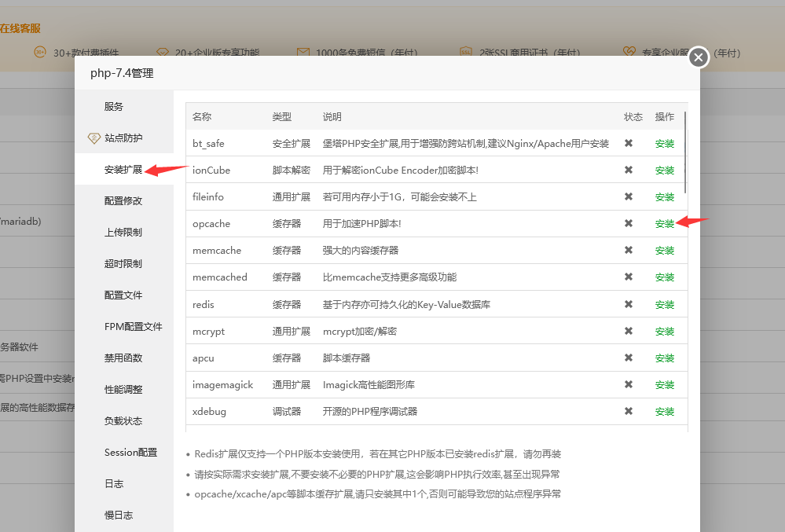Click the ionCube extension name
This screenshot has width=785, height=532.
(x=211, y=171)
